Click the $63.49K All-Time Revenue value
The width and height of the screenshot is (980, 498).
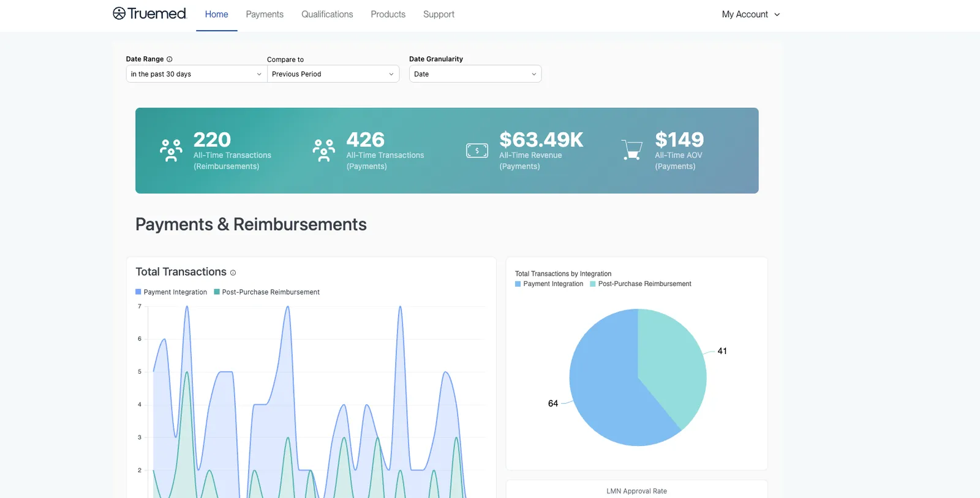pos(541,140)
